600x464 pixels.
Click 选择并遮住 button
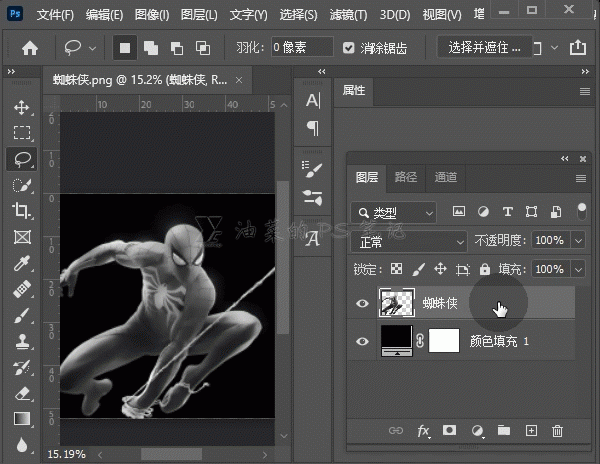484,47
